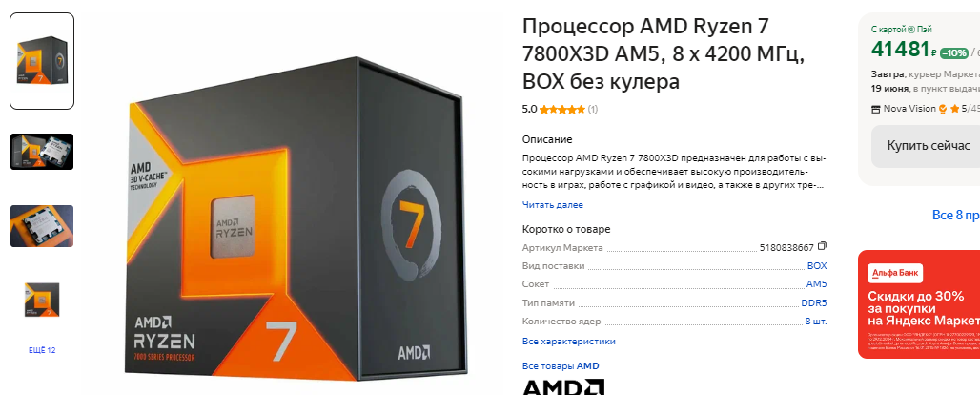Click the −10% discount badge

(953, 53)
